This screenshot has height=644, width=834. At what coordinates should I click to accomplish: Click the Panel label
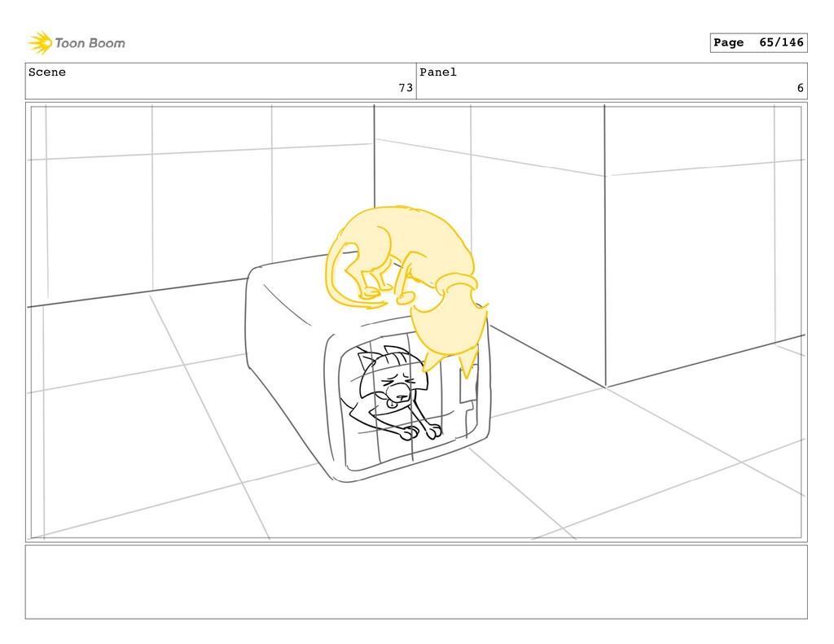(437, 72)
